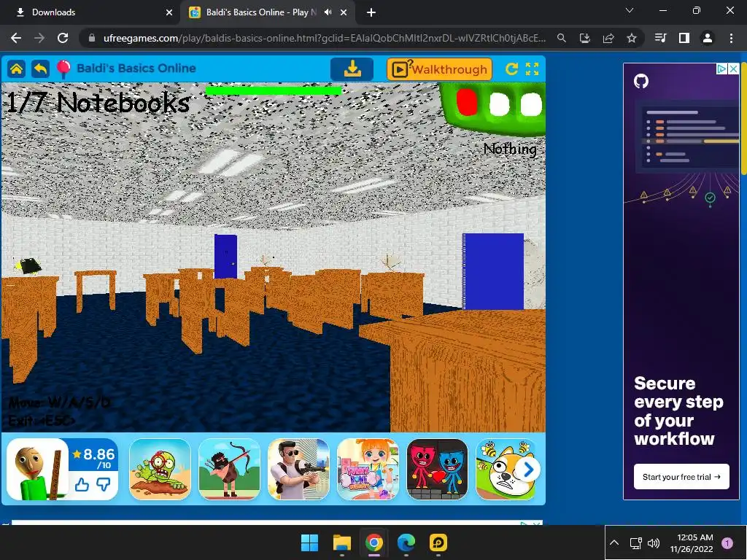Click the Baldi's Basics Online title
This screenshot has width=747, height=560.
136,68
